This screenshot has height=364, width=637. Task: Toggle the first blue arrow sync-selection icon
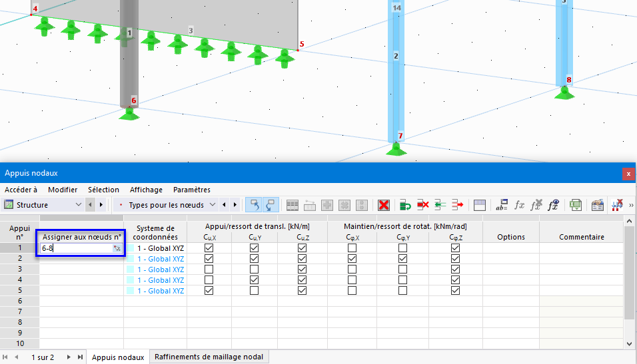pyautogui.click(x=254, y=205)
